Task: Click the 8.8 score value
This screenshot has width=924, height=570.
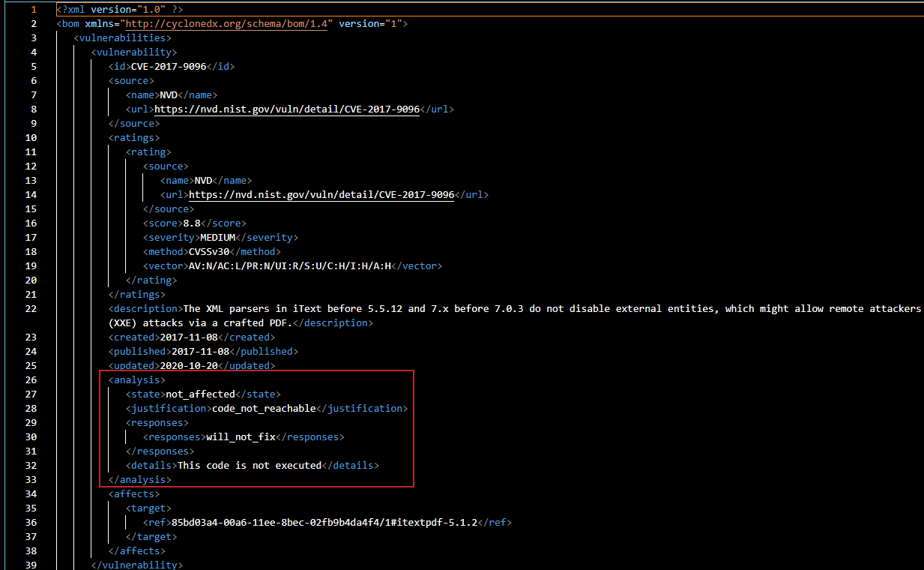Action: click(x=191, y=223)
